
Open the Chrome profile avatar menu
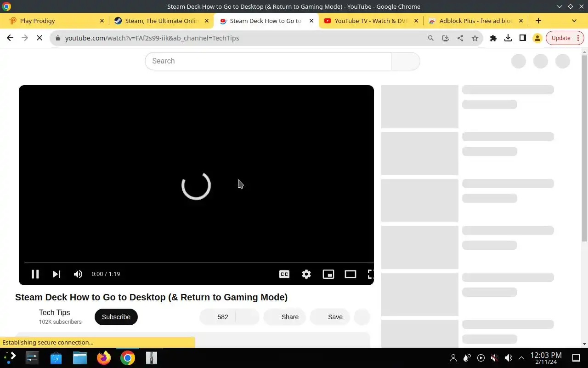click(537, 38)
